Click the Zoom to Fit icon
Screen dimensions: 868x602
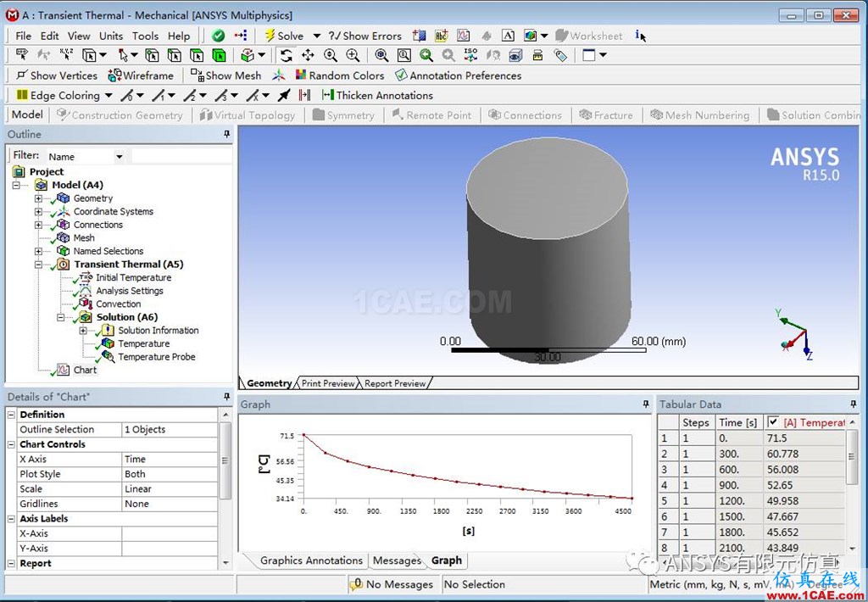[x=381, y=55]
